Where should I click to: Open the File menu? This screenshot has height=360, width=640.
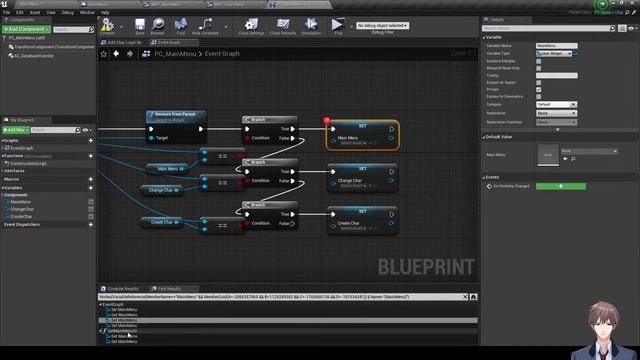pyautogui.click(x=7, y=13)
